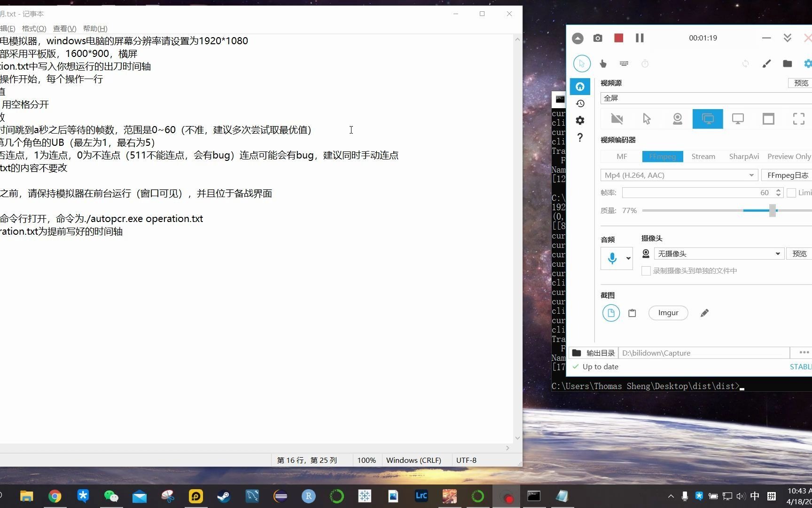Select the no-video source icon
The height and width of the screenshot is (508, 812).
click(x=617, y=119)
